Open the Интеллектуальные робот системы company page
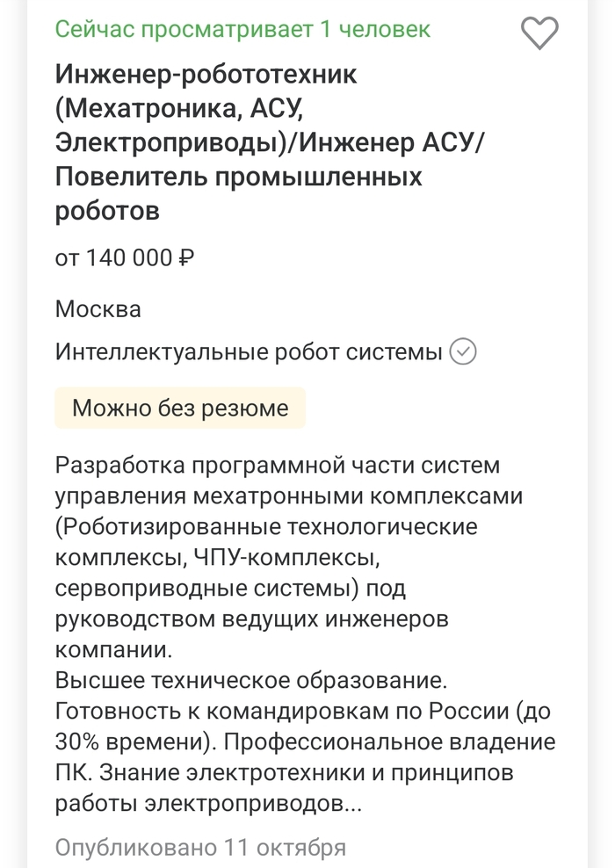Viewport: 615px width, 868px height. 249,352
